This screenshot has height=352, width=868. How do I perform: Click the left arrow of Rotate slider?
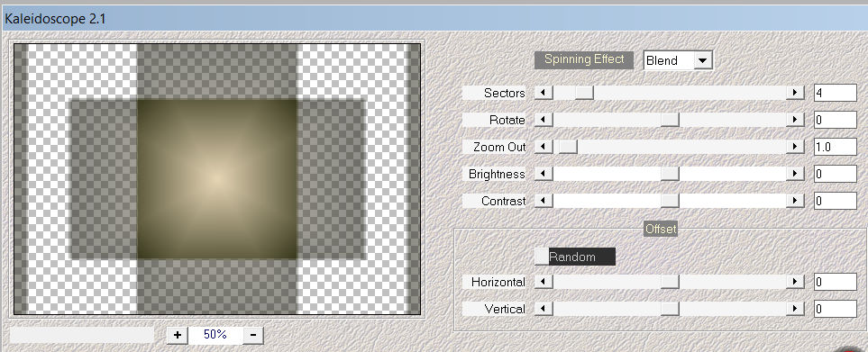544,120
